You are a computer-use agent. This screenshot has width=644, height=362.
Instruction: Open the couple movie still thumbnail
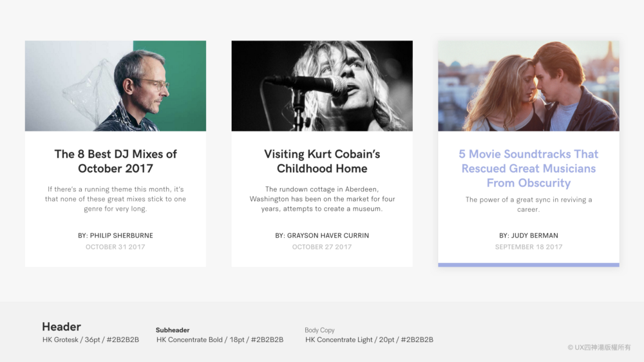[529, 86]
